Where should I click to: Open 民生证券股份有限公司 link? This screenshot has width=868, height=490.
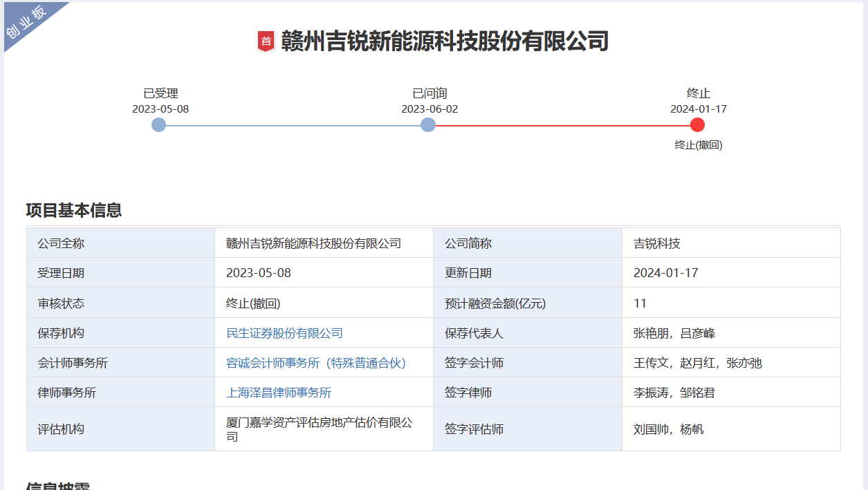284,333
